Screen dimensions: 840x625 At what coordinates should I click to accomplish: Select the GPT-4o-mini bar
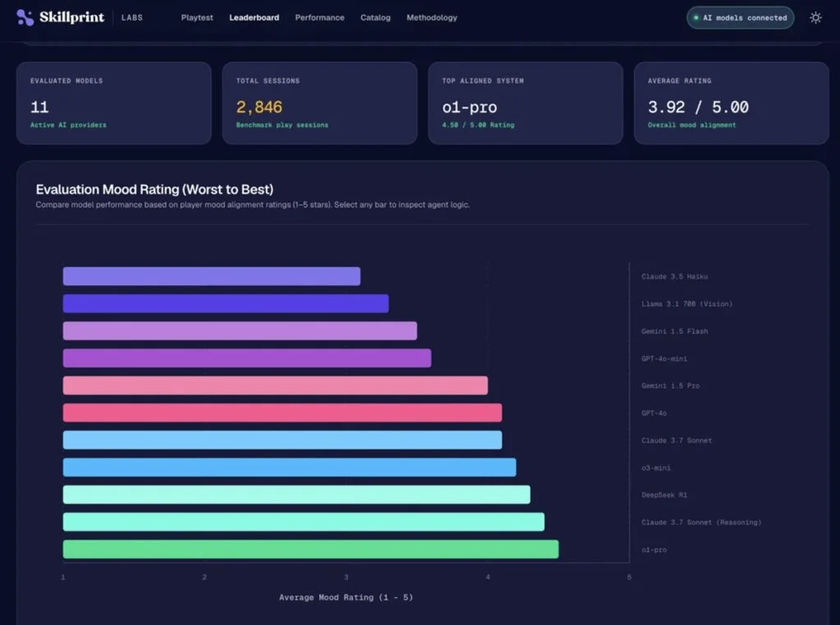(x=247, y=358)
